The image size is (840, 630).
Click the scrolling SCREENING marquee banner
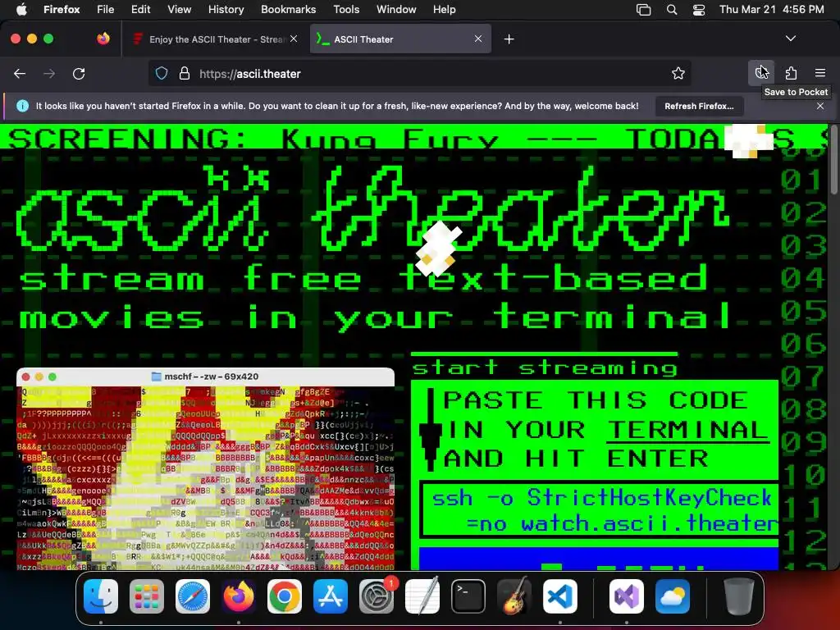click(x=413, y=137)
